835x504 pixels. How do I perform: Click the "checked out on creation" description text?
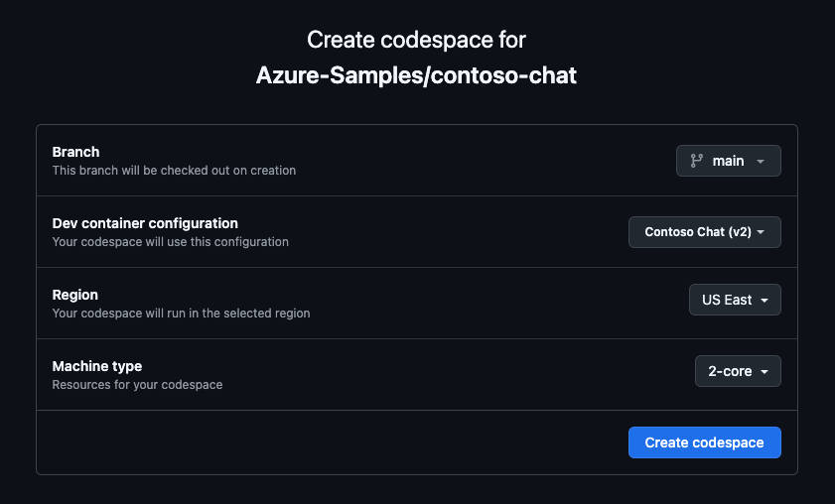pos(225,170)
